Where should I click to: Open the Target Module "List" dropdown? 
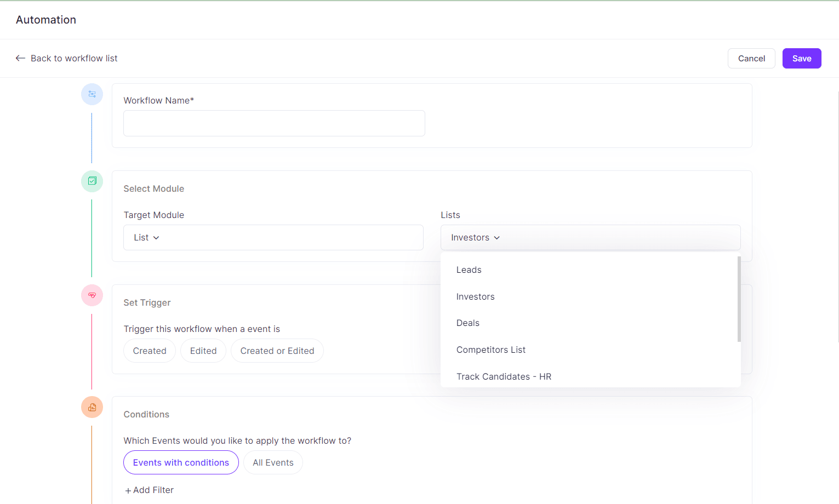tap(273, 237)
